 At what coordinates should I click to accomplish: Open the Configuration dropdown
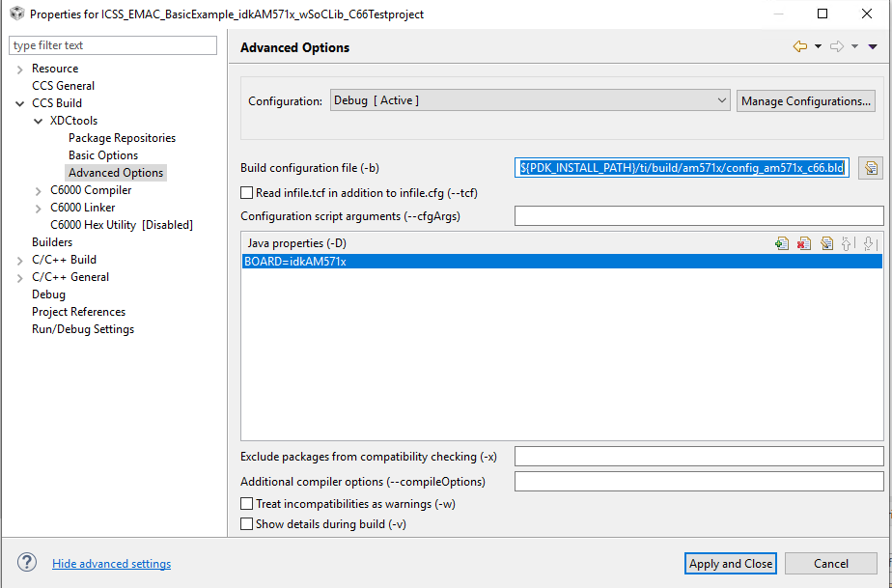530,100
